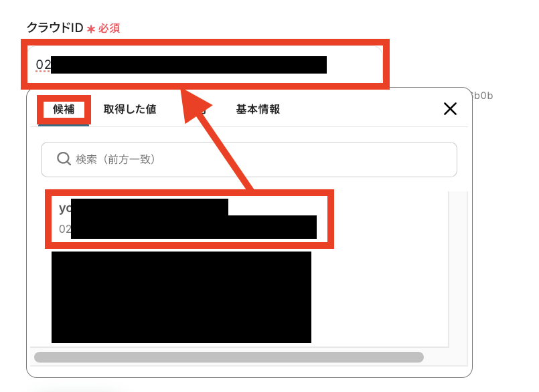Image resolution: width=539 pixels, height=392 pixels.
Task: Click the horizontal scrollbar in candidates list
Action: point(229,357)
